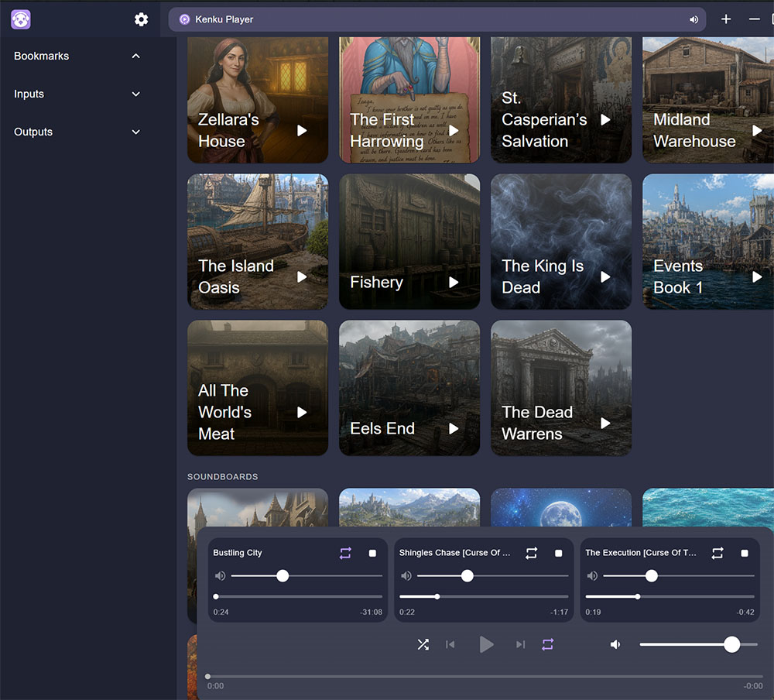Open The King Is Dead playlist card
The image size is (774, 700).
(x=561, y=242)
